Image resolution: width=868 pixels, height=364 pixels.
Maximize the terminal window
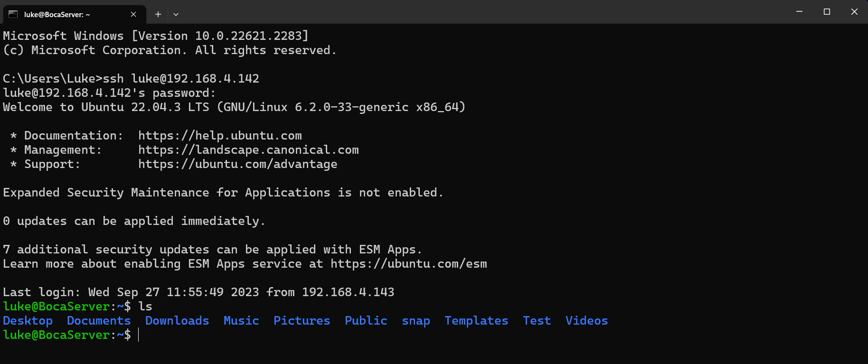[x=827, y=11]
